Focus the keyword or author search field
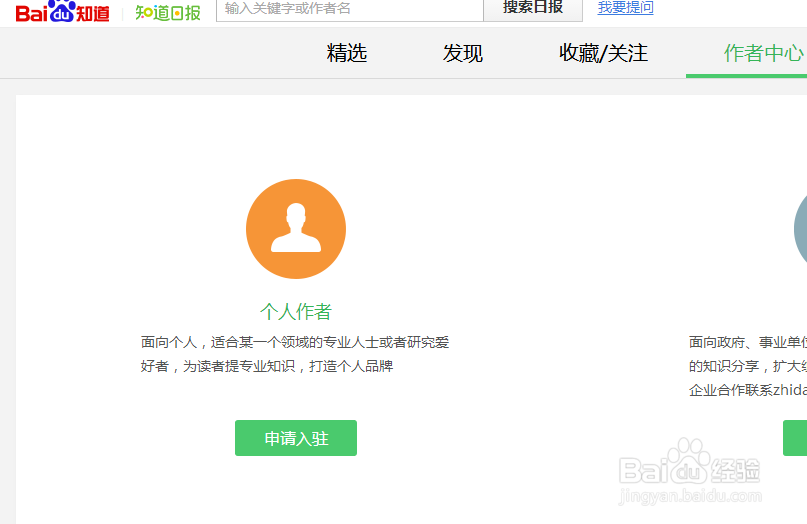The height and width of the screenshot is (524, 807). pyautogui.click(x=350, y=9)
